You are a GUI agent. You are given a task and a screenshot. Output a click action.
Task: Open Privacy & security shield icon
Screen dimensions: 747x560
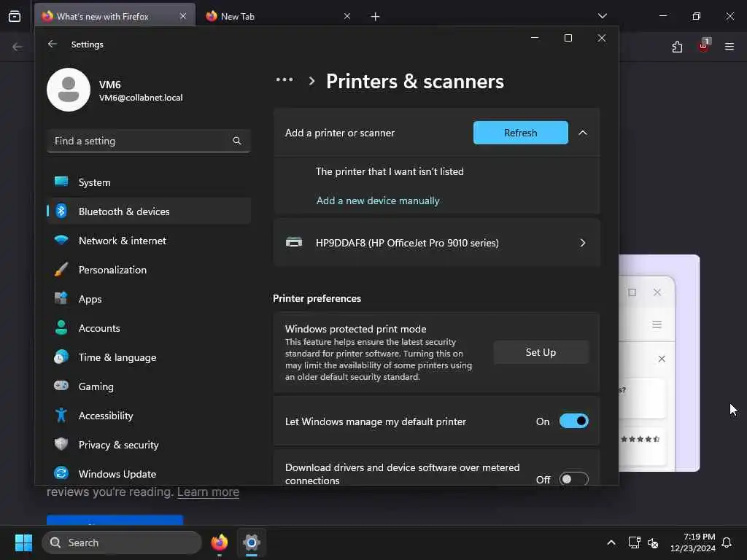(x=61, y=444)
